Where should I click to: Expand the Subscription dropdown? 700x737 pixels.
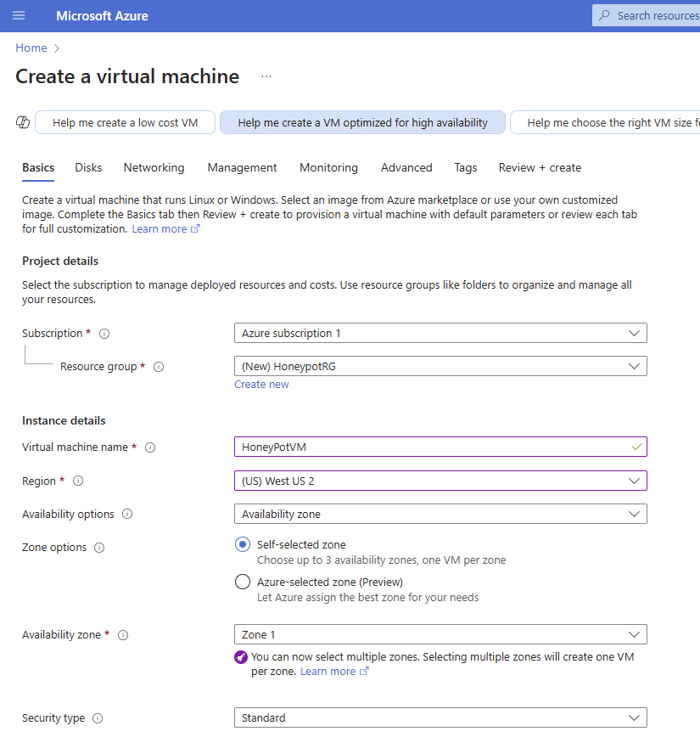pyautogui.click(x=440, y=333)
